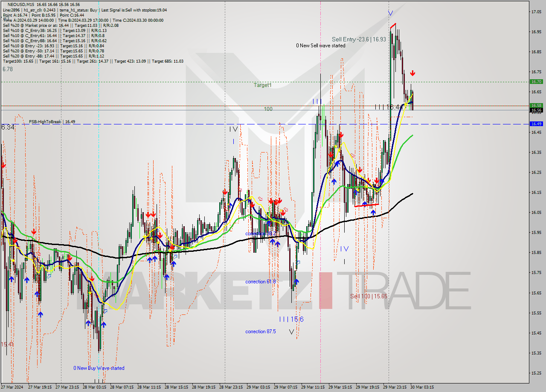Click the 'Time A:2024.03.29 14:00:00' line
546x392 pixels.
click(28, 20)
